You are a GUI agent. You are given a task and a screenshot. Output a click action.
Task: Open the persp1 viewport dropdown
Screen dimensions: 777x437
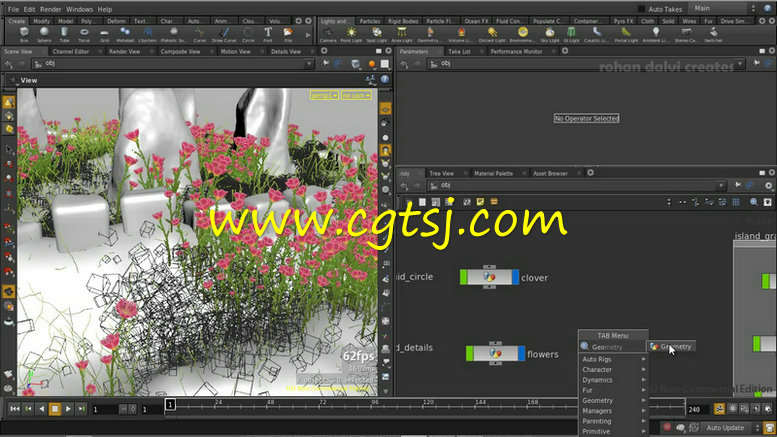[x=324, y=95]
